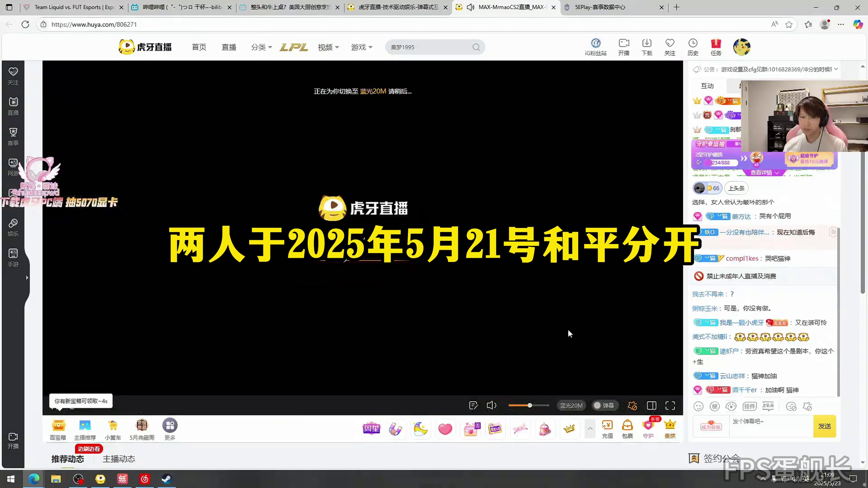868x488 pixels.
Task: Switch to 主播动态 tab
Action: click(119, 459)
